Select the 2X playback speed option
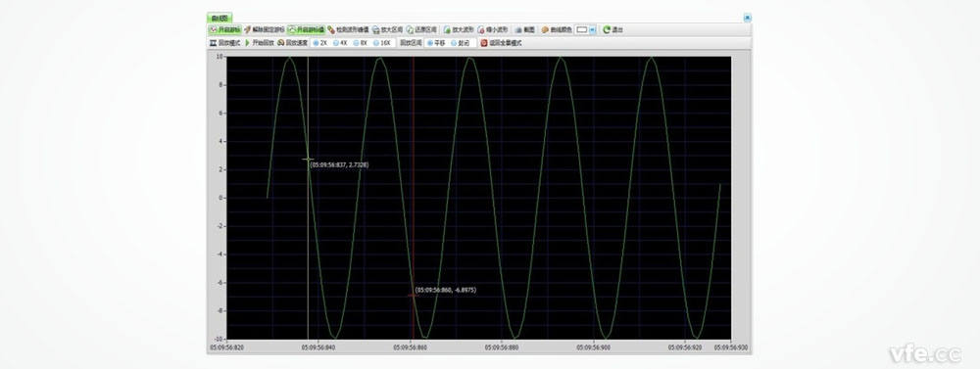This screenshot has width=980, height=369. tap(319, 43)
